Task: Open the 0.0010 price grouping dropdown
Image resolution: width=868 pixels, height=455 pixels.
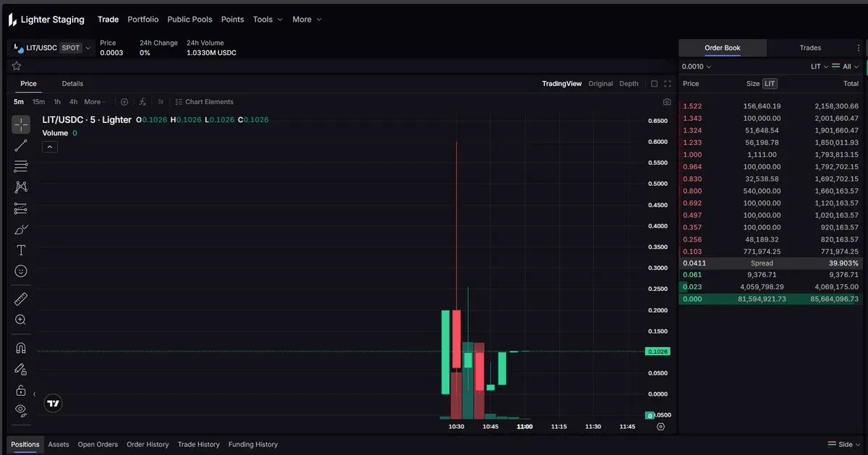Action: coord(697,67)
